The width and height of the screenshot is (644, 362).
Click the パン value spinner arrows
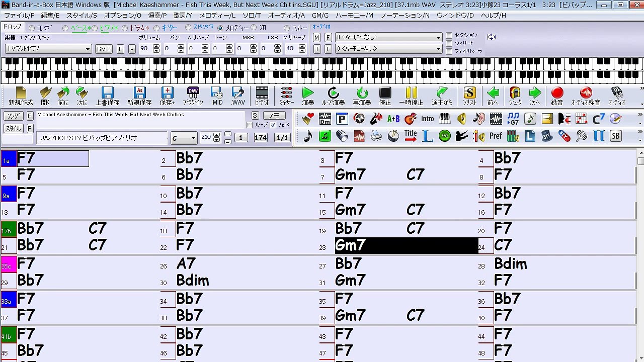tap(181, 49)
